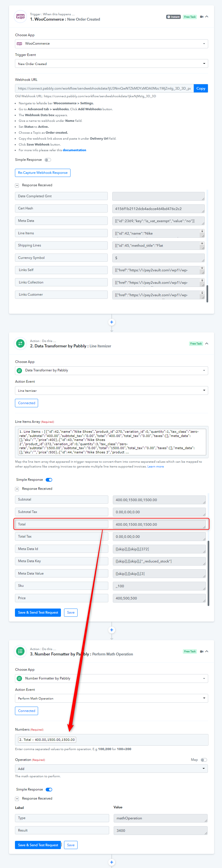Click the Currency Symbol value field
The width and height of the screenshot is (222, 868).
159,258
